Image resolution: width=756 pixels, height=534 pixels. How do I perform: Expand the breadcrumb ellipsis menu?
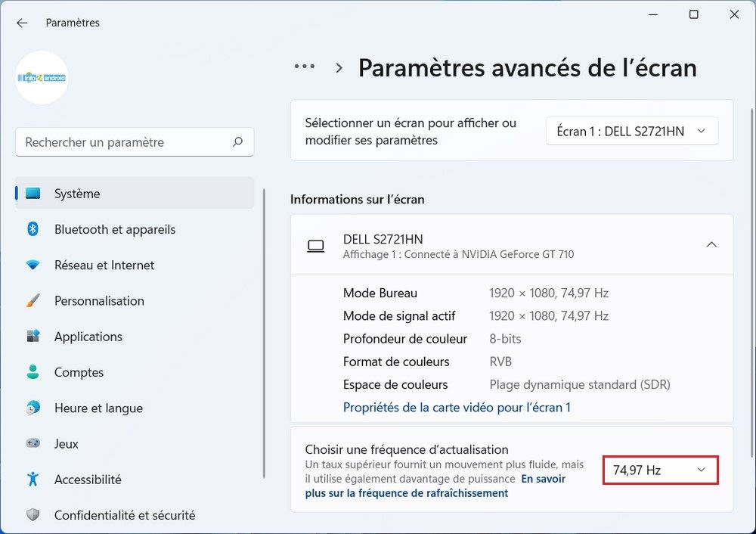point(304,67)
